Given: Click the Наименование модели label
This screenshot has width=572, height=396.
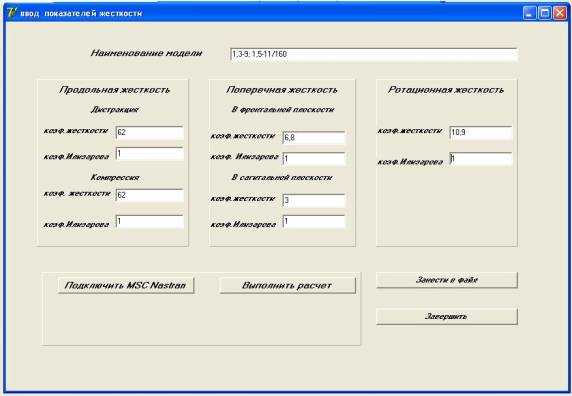Looking at the screenshot, I should (146, 53).
